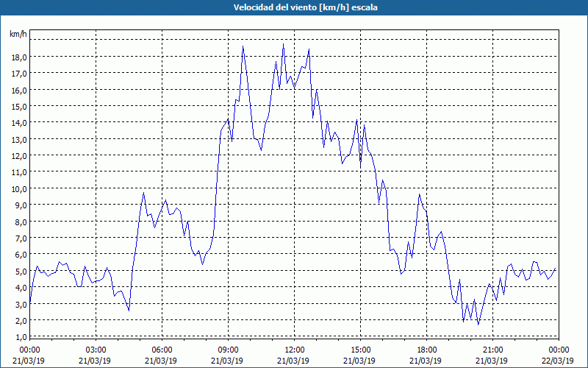Click the 16,0 y-axis value
The height and width of the screenshot is (368, 588).
(x=19, y=90)
